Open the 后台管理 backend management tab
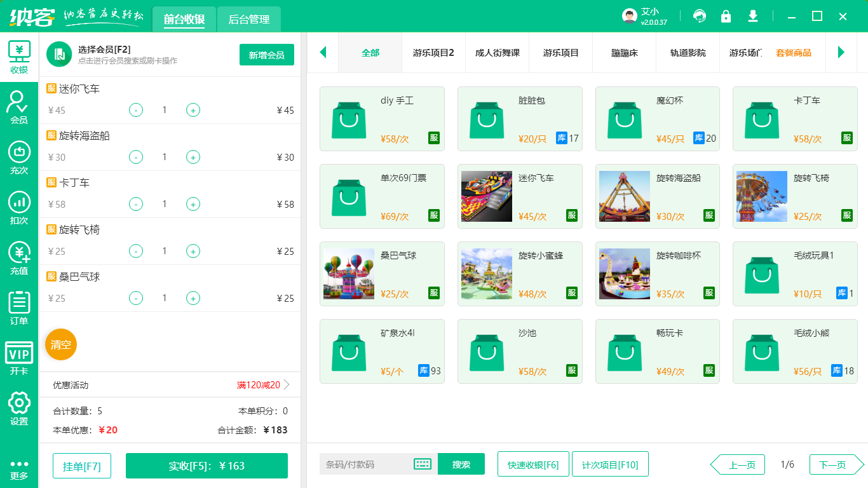Image resolution: width=868 pixels, height=488 pixels. coord(248,20)
